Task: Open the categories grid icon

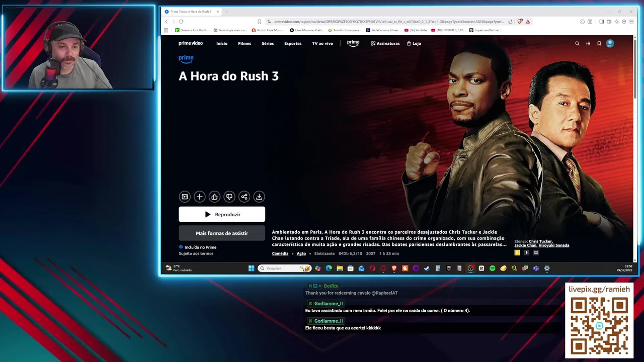Action: coord(588,43)
